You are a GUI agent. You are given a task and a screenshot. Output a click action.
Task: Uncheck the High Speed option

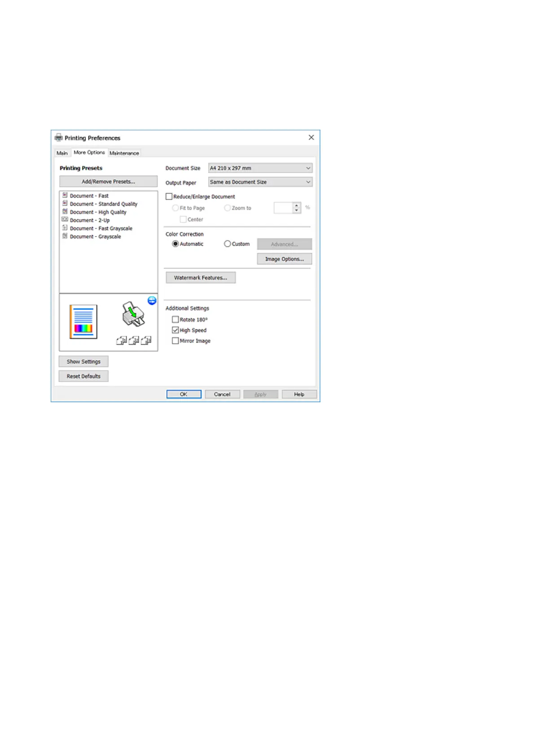(175, 330)
